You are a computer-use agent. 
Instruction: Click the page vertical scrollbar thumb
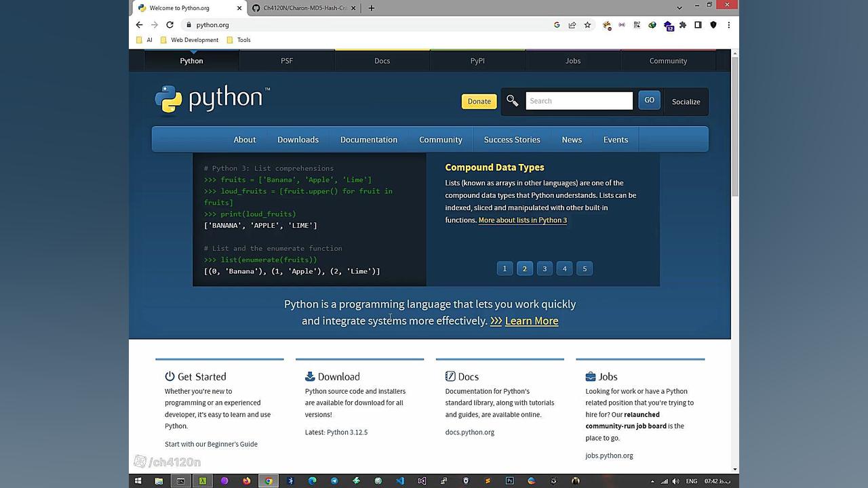pos(734,127)
